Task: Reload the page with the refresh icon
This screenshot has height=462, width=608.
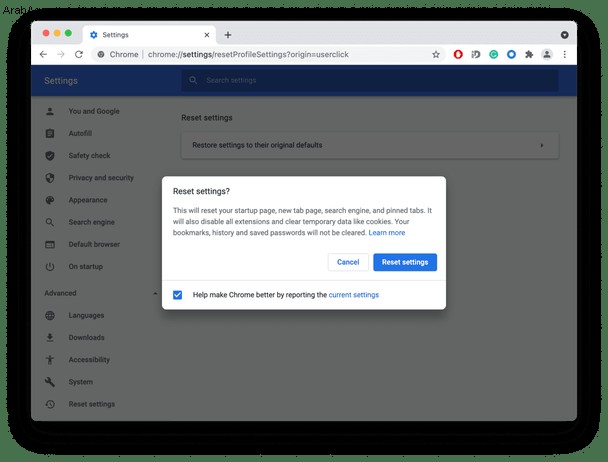Action: (79, 55)
